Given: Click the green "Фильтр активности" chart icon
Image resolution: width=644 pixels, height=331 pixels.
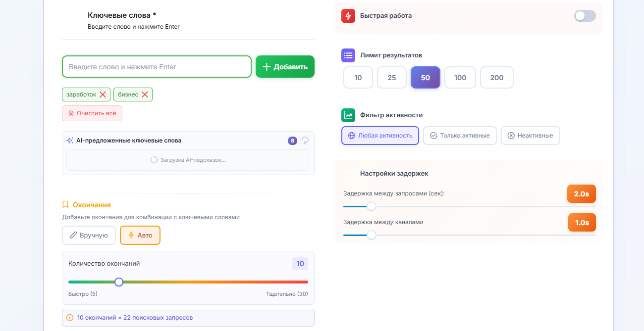Looking at the screenshot, I should 348,115.
